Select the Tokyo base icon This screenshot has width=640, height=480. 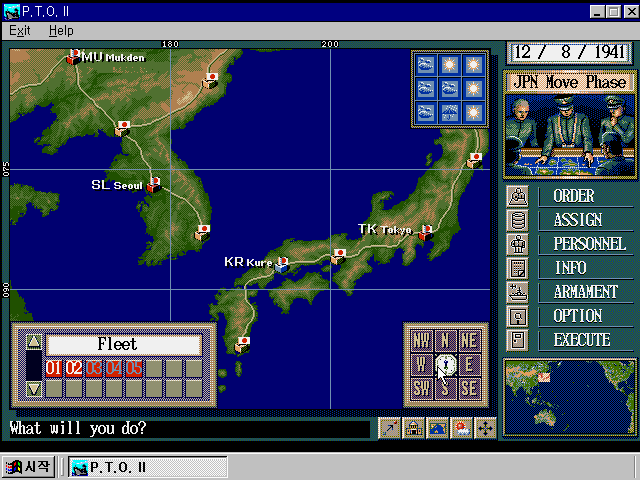click(426, 233)
